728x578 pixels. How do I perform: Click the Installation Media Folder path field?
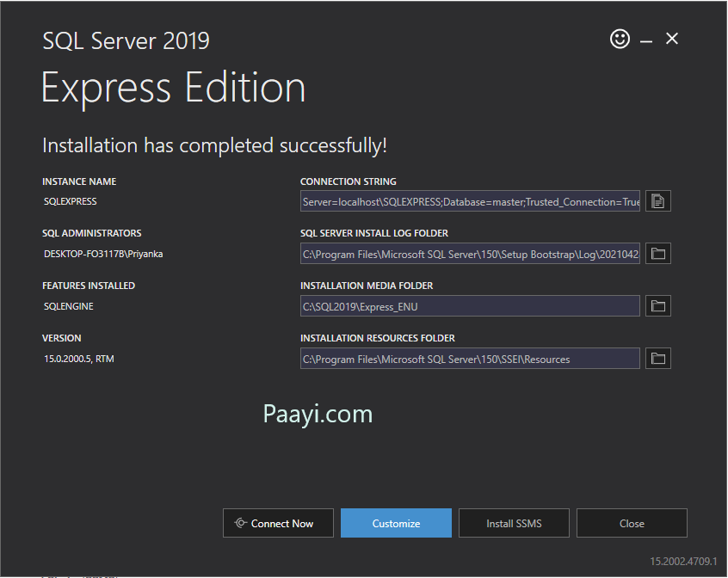coord(470,306)
